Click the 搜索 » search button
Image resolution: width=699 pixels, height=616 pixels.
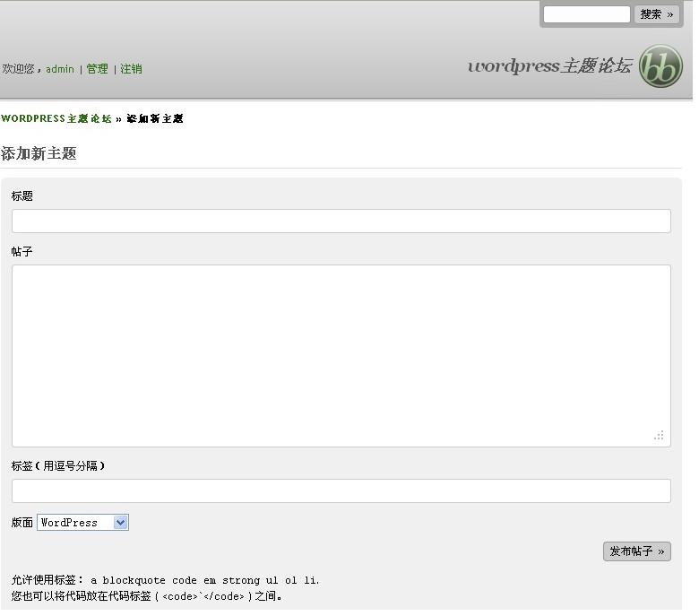click(656, 14)
